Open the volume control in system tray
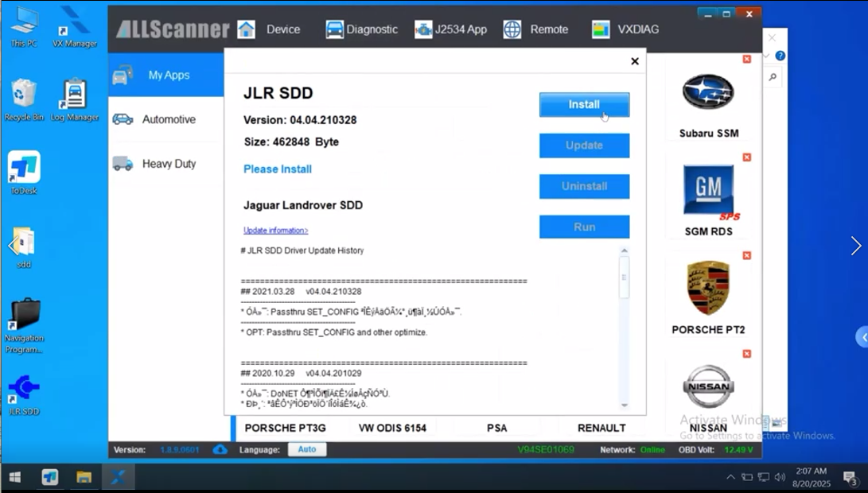The height and width of the screenshot is (493, 868). (780, 477)
